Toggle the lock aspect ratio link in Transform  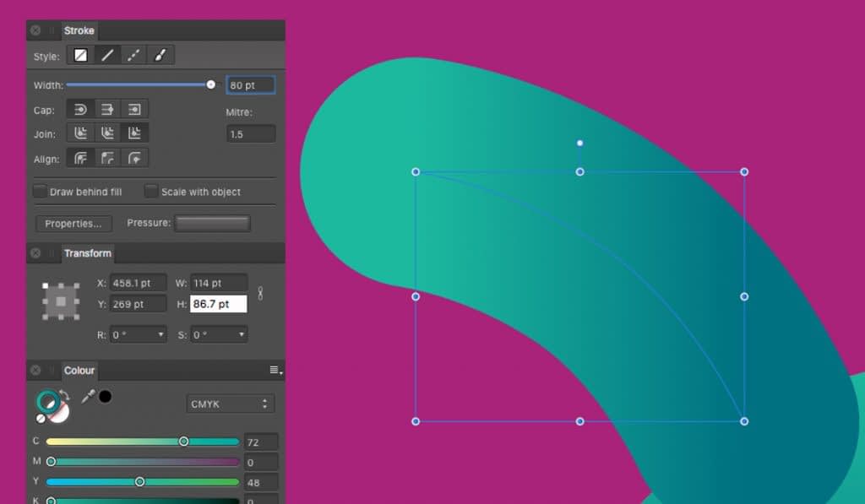point(260,293)
